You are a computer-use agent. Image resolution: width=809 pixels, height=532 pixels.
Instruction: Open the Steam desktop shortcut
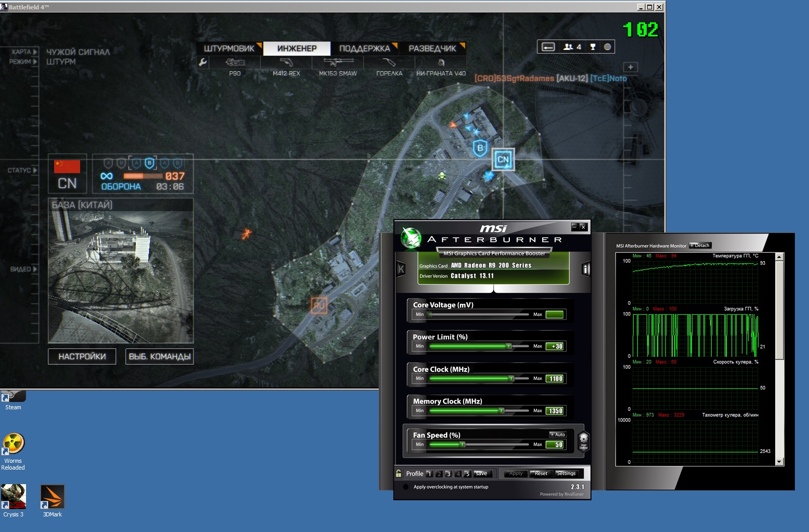pyautogui.click(x=13, y=400)
